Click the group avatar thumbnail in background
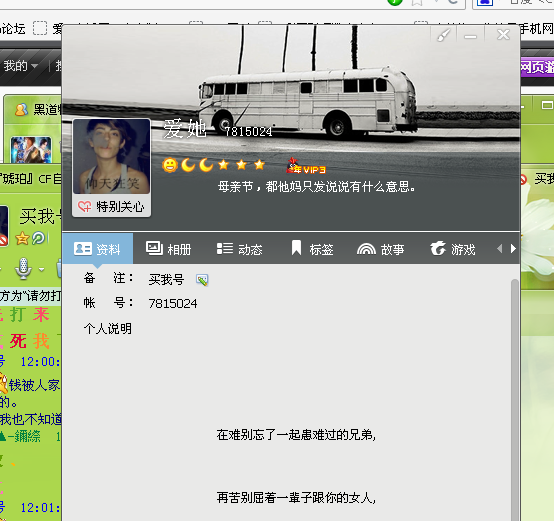 tap(31, 150)
